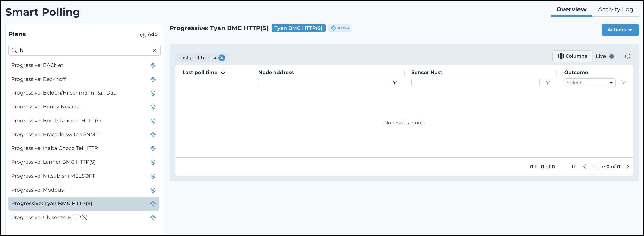Select the Progressive: Ubisense HTTP(S) plan
This screenshot has width=644, height=236.
tap(84, 218)
